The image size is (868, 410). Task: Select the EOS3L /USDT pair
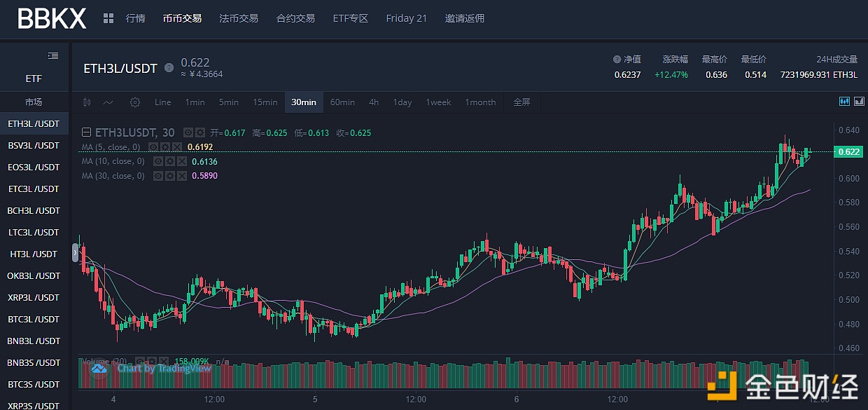tap(34, 168)
